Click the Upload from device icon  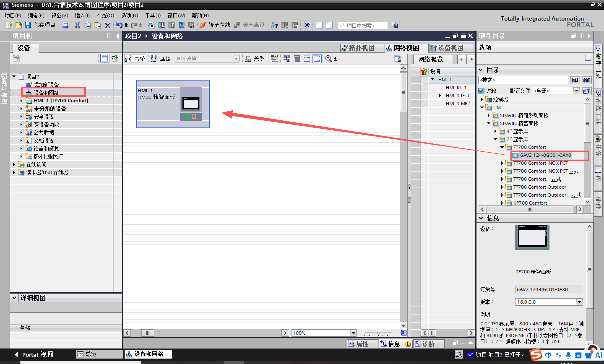(x=171, y=25)
